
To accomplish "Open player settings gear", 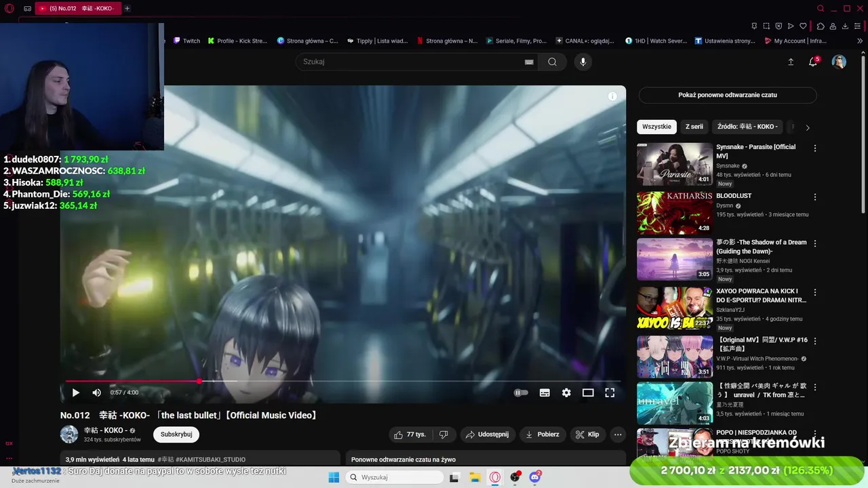I will [566, 392].
